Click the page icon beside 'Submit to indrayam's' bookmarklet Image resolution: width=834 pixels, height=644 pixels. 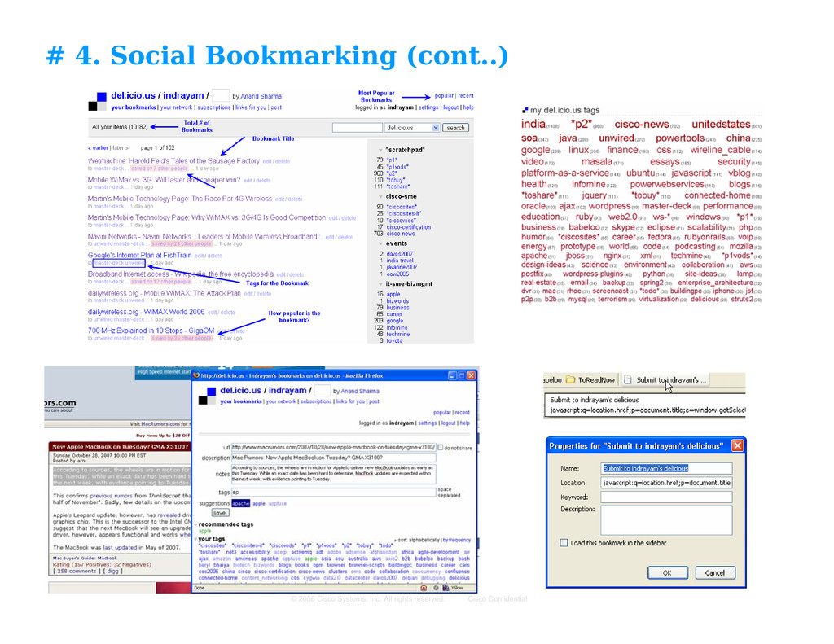tap(628, 379)
